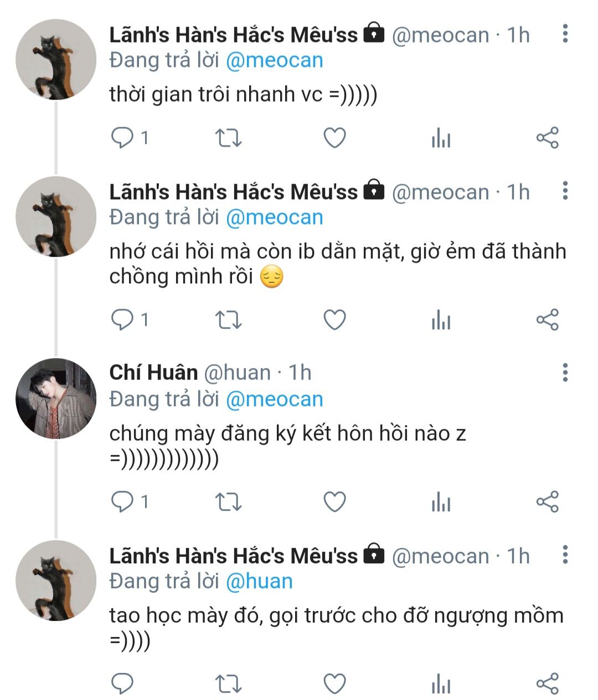Open the @huan mention link in the last tweet

click(260, 581)
